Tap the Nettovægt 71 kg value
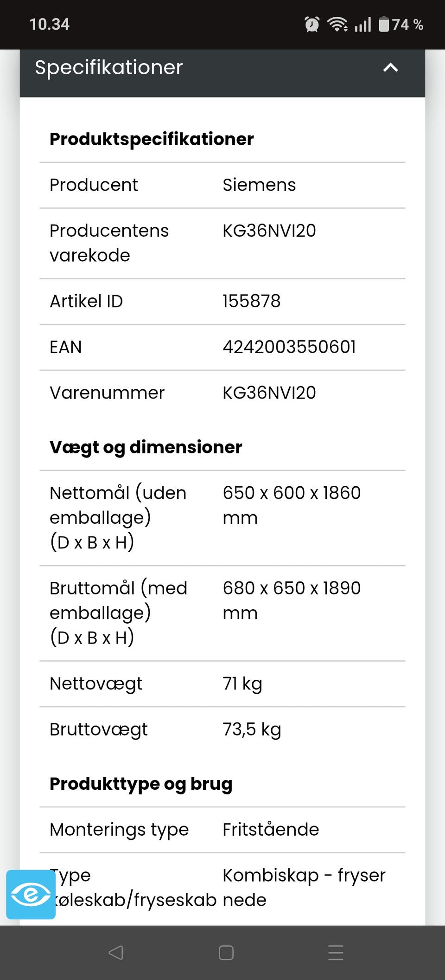Image resolution: width=445 pixels, height=980 pixels. pos(242,684)
